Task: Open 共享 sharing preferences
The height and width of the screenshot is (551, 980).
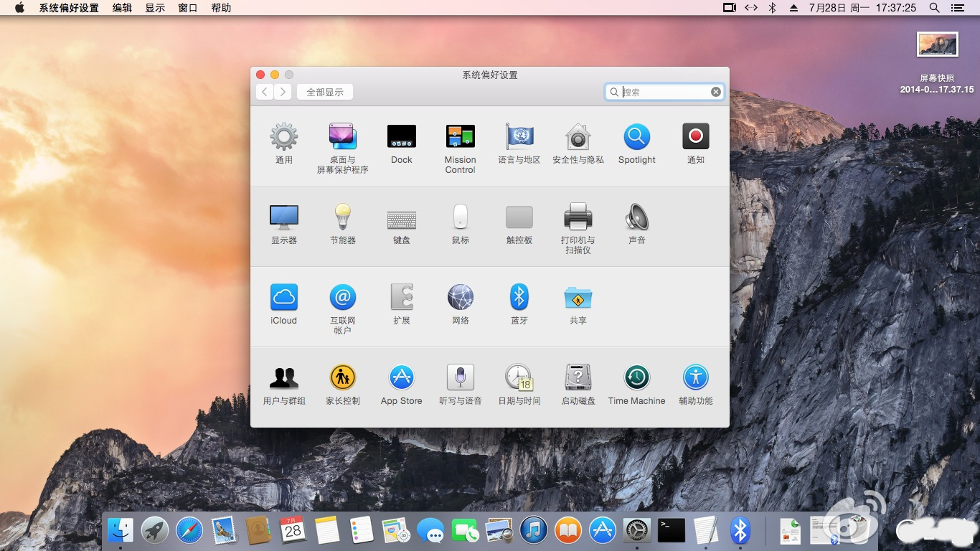Action: pos(578,297)
